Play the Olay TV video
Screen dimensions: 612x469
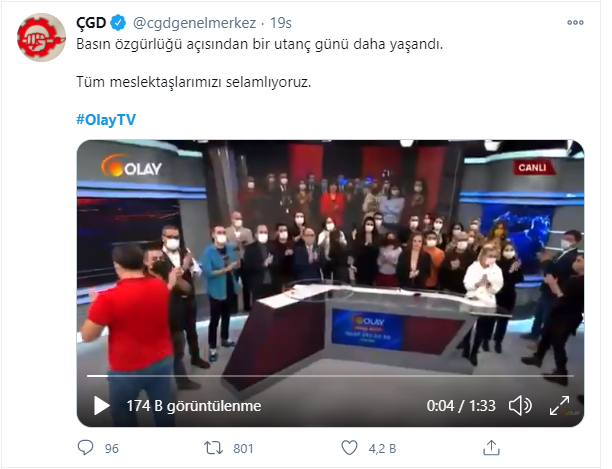coord(101,405)
